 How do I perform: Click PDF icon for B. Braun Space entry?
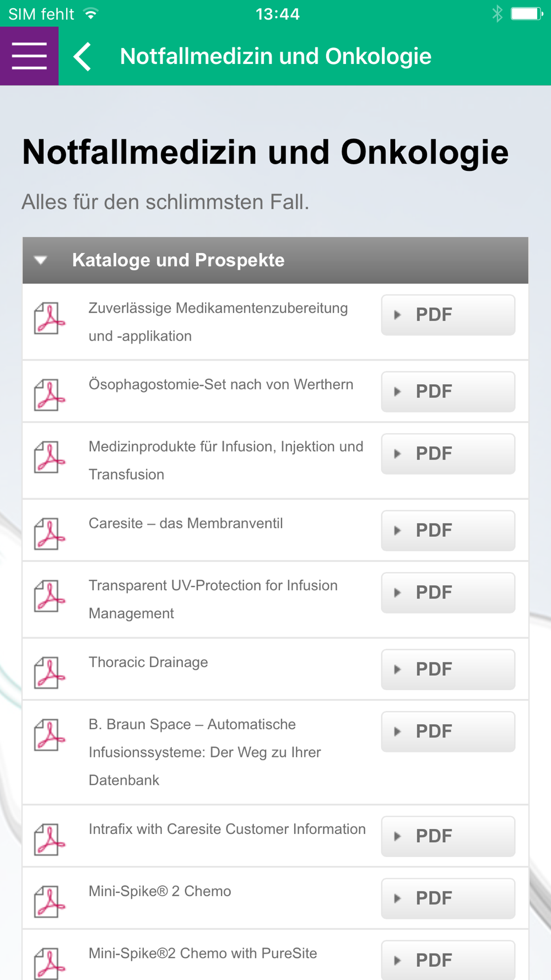coord(49,735)
